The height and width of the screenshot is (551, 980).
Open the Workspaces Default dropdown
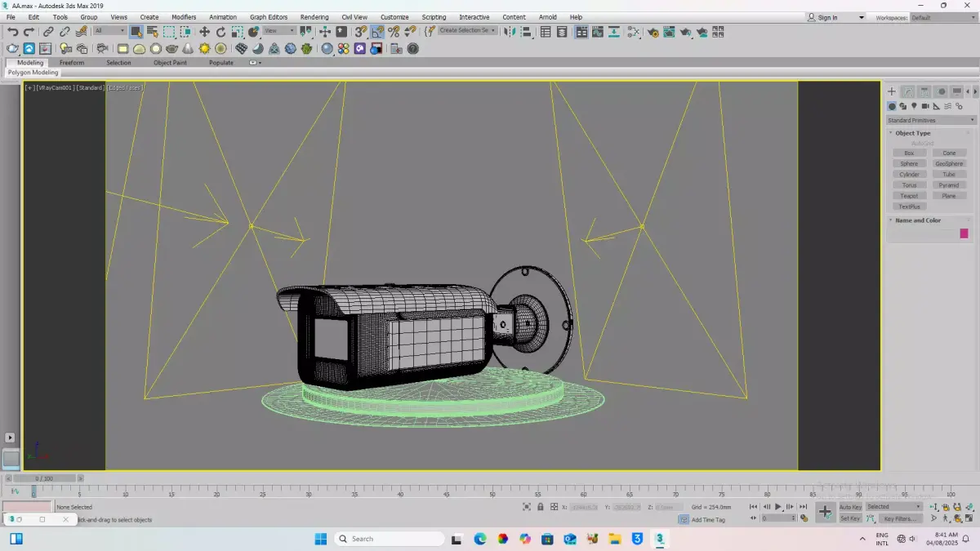click(x=942, y=17)
